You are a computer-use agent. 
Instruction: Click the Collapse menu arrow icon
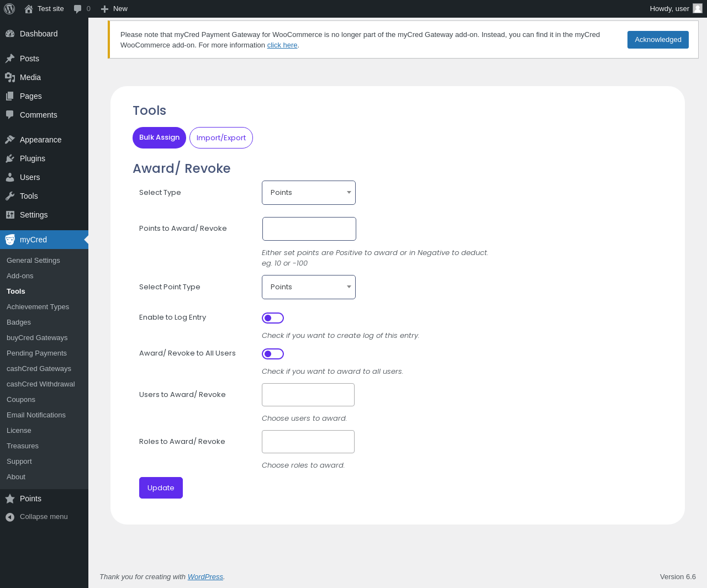pos(10,517)
